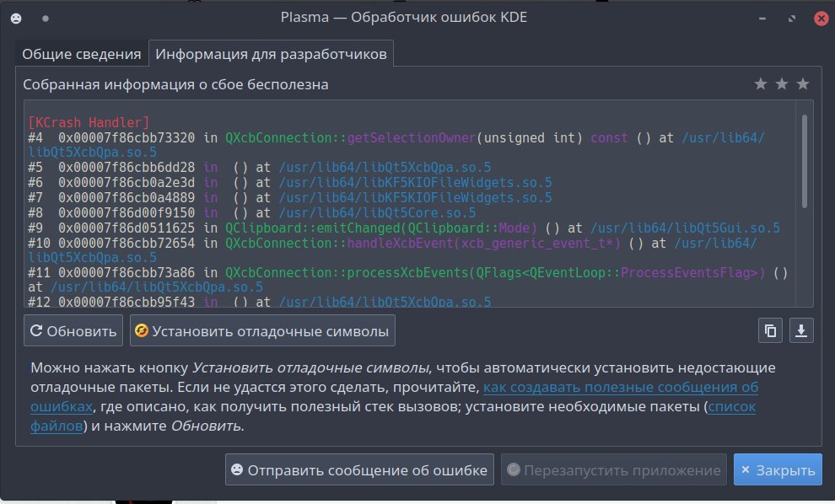
Task: Click the sad face window icon
Action: click(x=16, y=19)
